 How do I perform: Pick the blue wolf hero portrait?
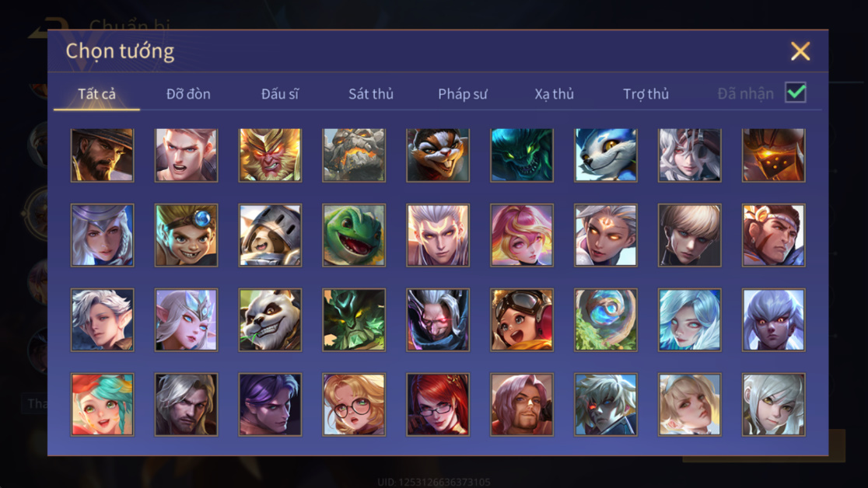click(606, 155)
